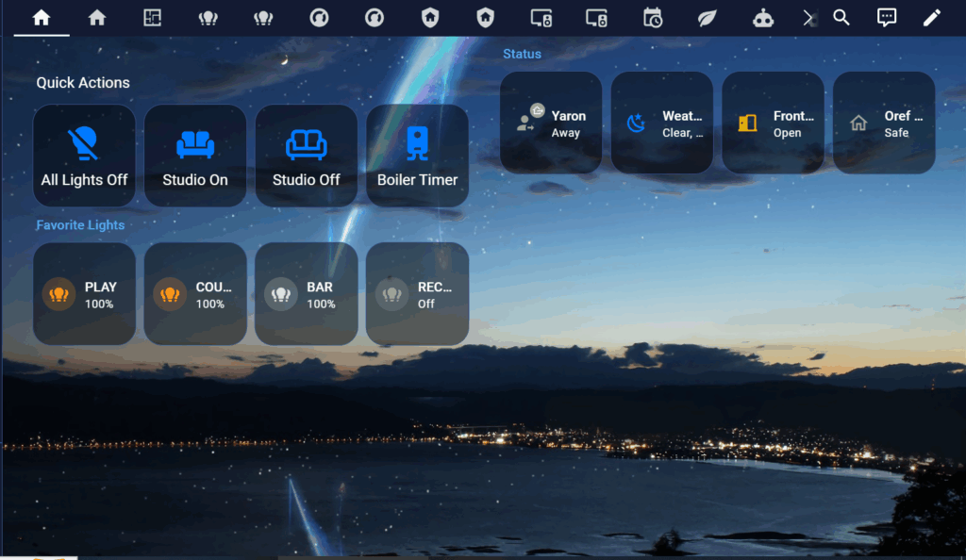This screenshot has width=966, height=560.
Task: Open the first speaker media tab
Action: (x=319, y=18)
